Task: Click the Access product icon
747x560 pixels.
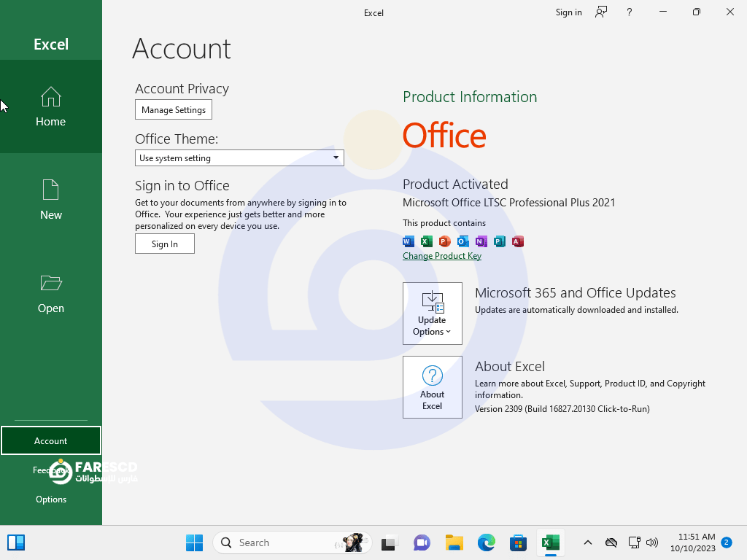Action: click(517, 241)
